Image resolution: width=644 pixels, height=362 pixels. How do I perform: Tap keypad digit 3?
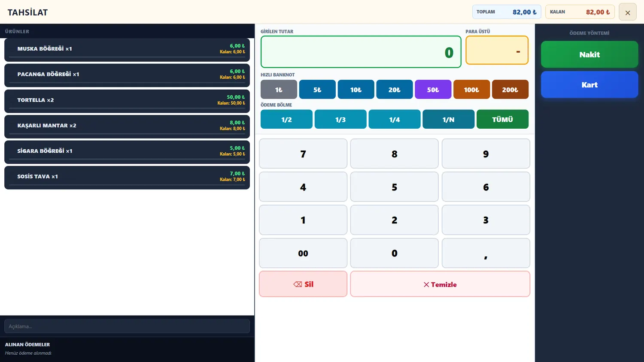[486, 220]
